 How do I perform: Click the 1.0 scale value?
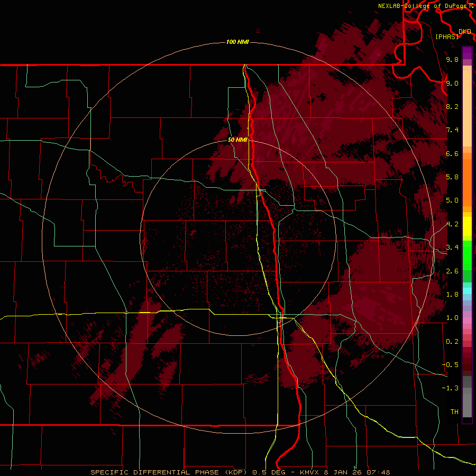click(452, 318)
